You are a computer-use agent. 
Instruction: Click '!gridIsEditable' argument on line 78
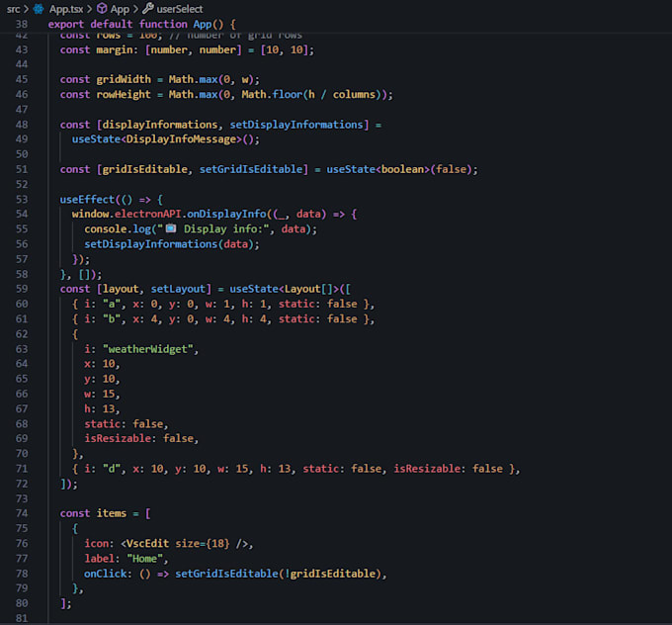pos(330,574)
